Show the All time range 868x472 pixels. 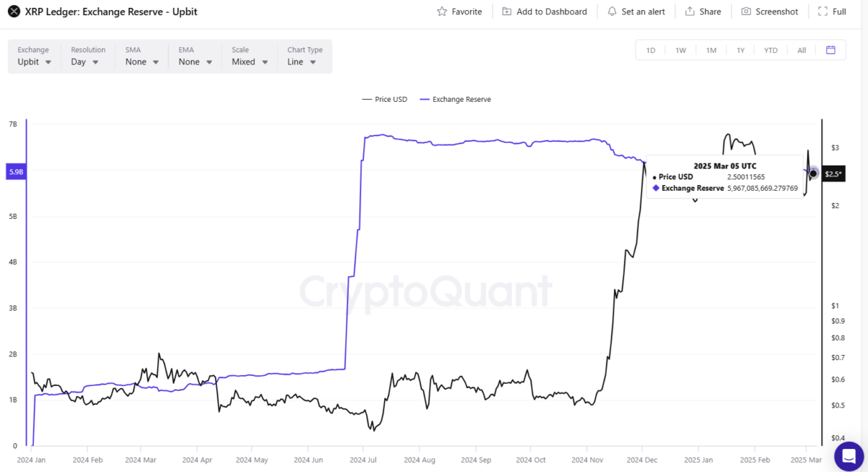(801, 50)
